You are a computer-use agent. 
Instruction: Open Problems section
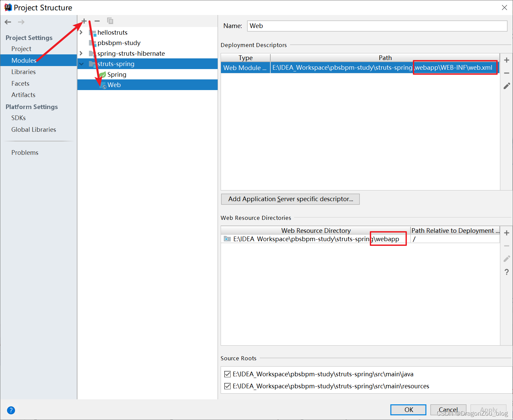click(25, 152)
